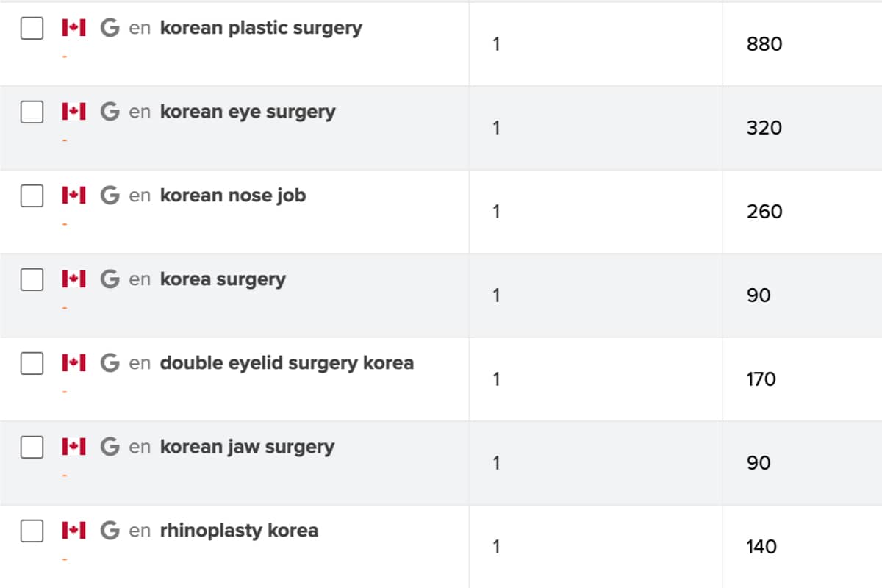The width and height of the screenshot is (882, 588).
Task: Enable checkbox for double eyelid surgery korea
Action: (x=32, y=364)
